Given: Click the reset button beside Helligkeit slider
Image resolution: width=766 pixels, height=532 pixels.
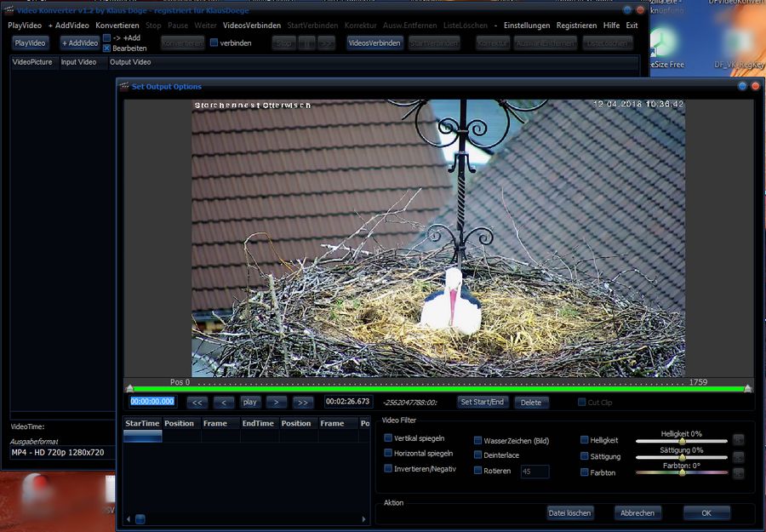Looking at the screenshot, I should tap(738, 440).
